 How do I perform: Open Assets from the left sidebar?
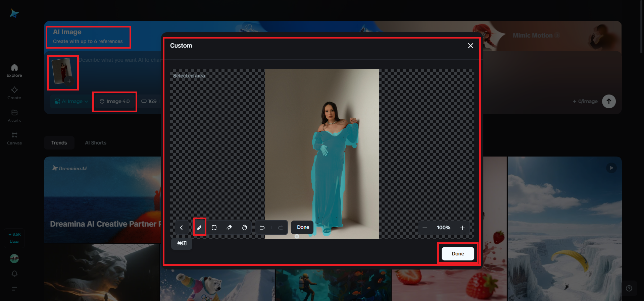click(14, 116)
